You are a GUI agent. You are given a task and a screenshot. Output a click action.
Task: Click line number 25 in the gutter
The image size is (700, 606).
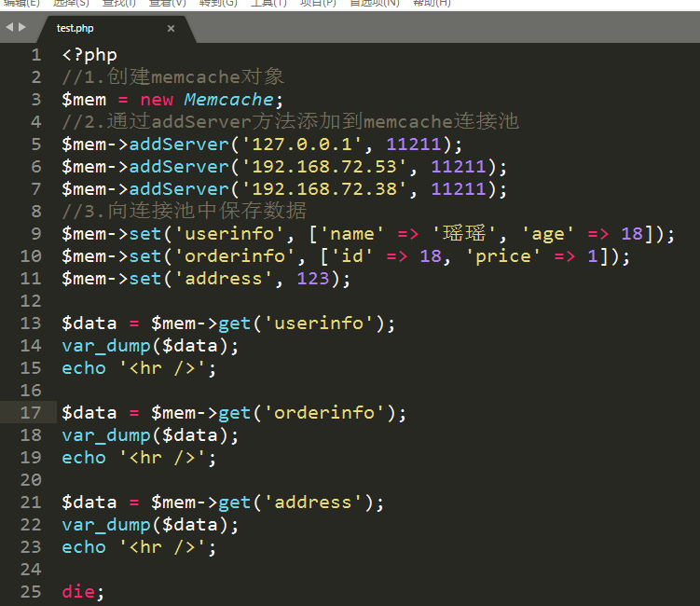30,592
